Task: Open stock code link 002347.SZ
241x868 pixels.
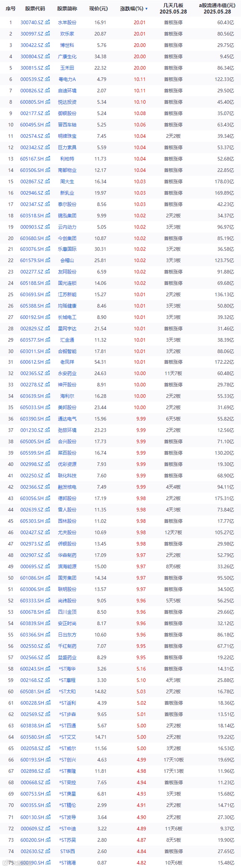Action: (32, 204)
